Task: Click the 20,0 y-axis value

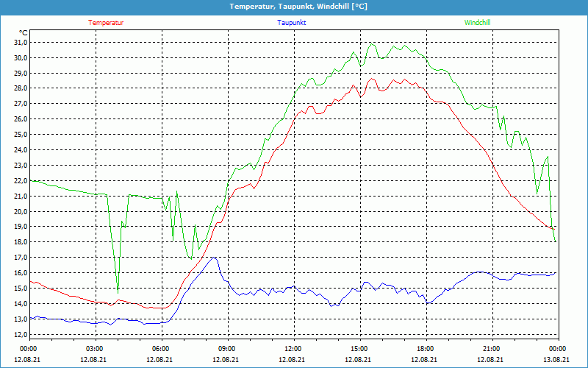Action: pos(21,211)
